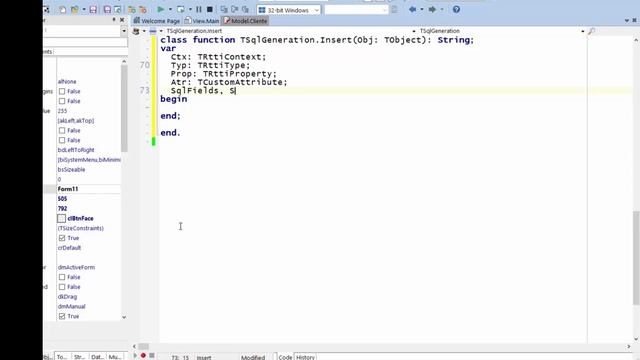Viewport: 640px width, 360px height.
Task: Click the Object Inspector scroll-down arrow
Action: click(124, 317)
